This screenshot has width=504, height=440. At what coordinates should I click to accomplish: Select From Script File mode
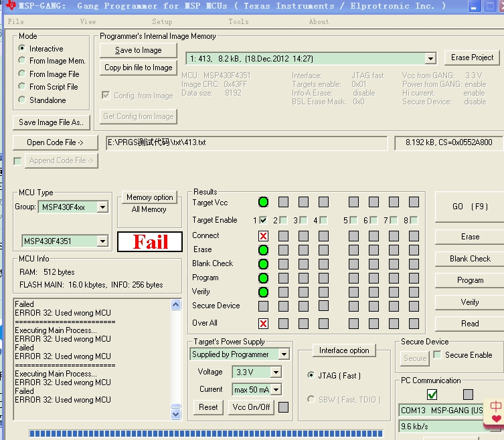pyautogui.click(x=22, y=86)
